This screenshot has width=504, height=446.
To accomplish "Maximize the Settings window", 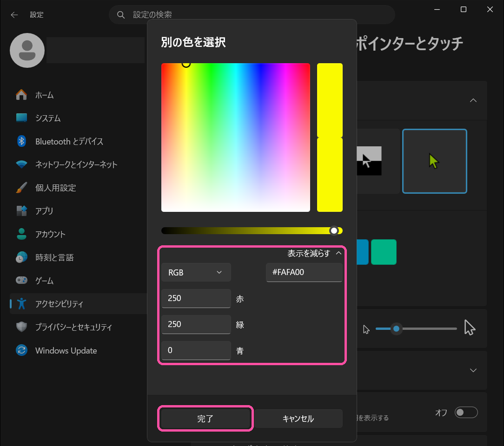I will pyautogui.click(x=464, y=9).
